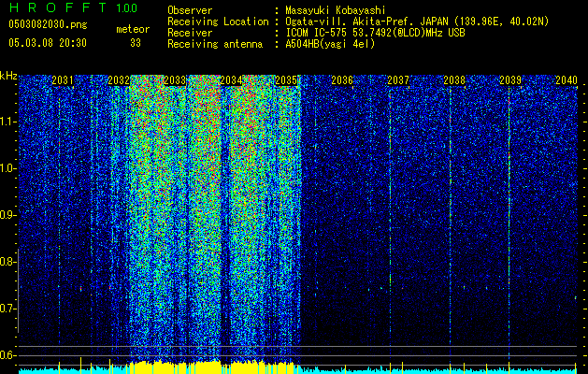Click time marker 2035
588x374 pixels.
tap(286, 80)
